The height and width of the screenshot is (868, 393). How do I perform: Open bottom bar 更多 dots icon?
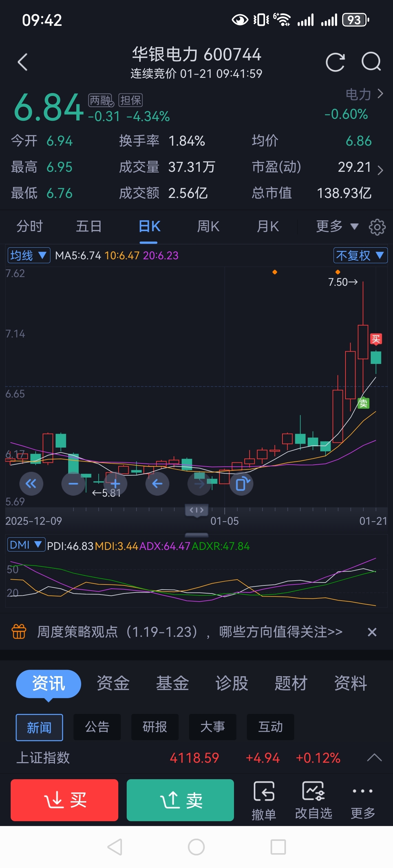click(x=363, y=800)
